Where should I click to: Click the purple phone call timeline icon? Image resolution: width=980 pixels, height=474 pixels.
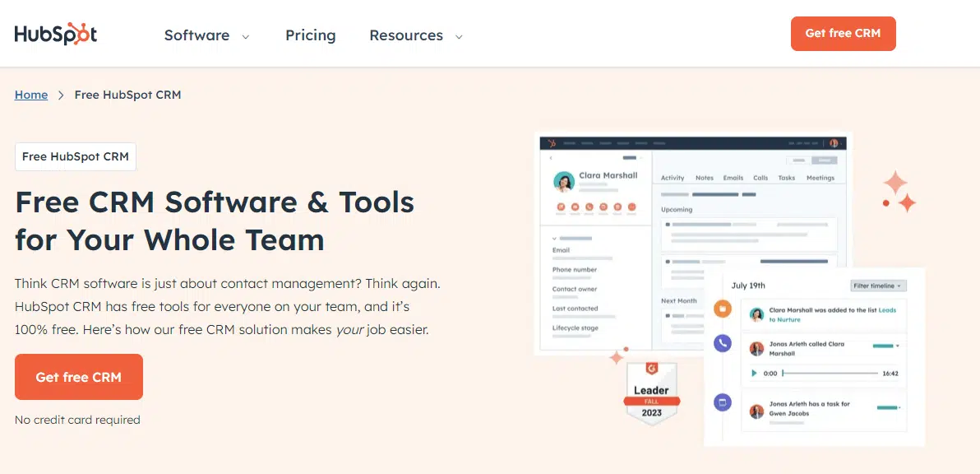(x=723, y=342)
